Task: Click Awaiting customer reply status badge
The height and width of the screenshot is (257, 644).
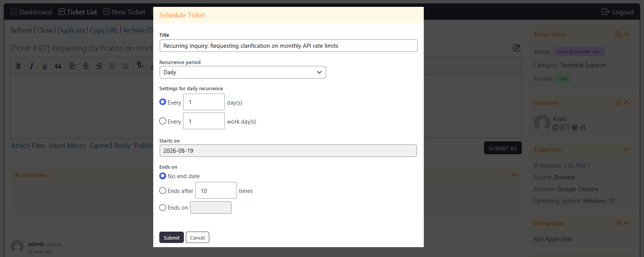Action: [579, 52]
